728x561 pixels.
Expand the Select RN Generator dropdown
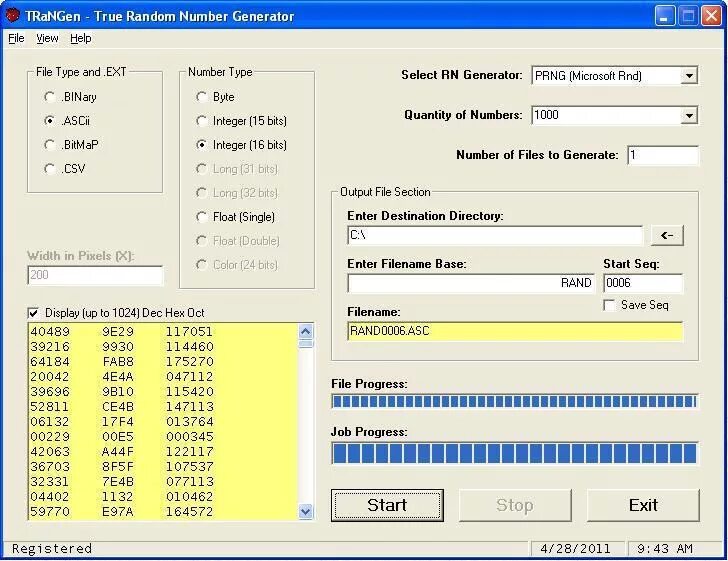click(x=689, y=75)
